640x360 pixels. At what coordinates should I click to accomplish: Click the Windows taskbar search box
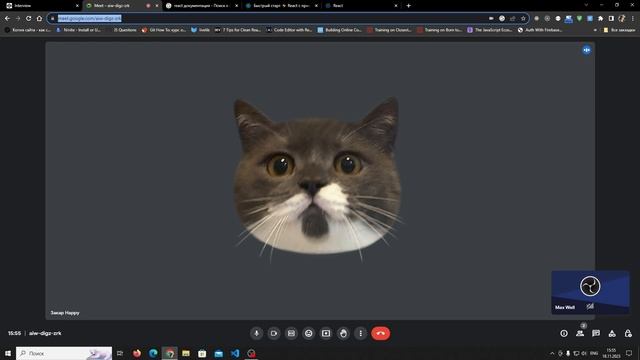tap(64, 353)
